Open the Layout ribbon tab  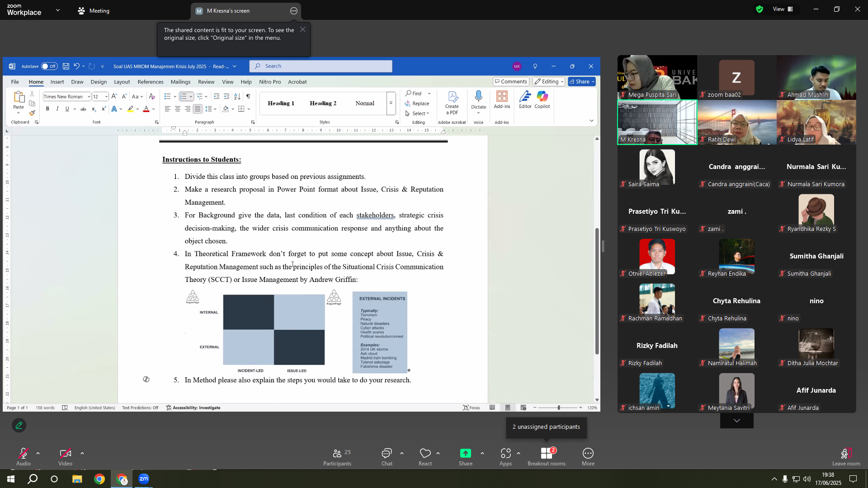click(122, 82)
